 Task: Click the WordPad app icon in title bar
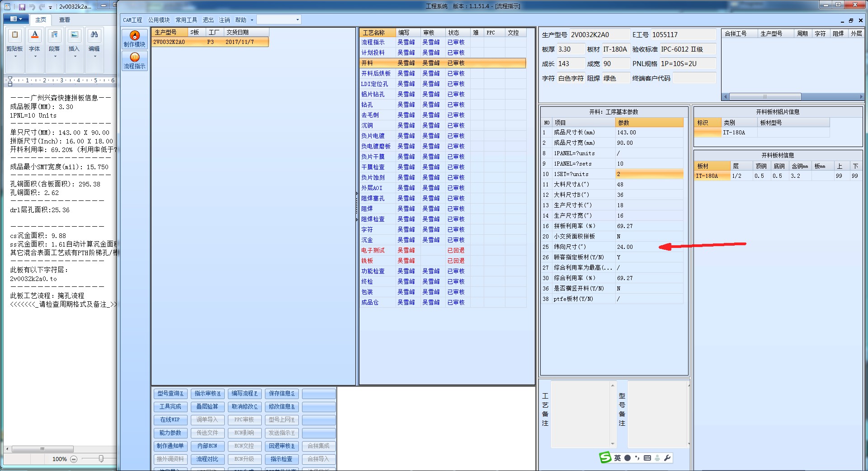tap(7, 7)
